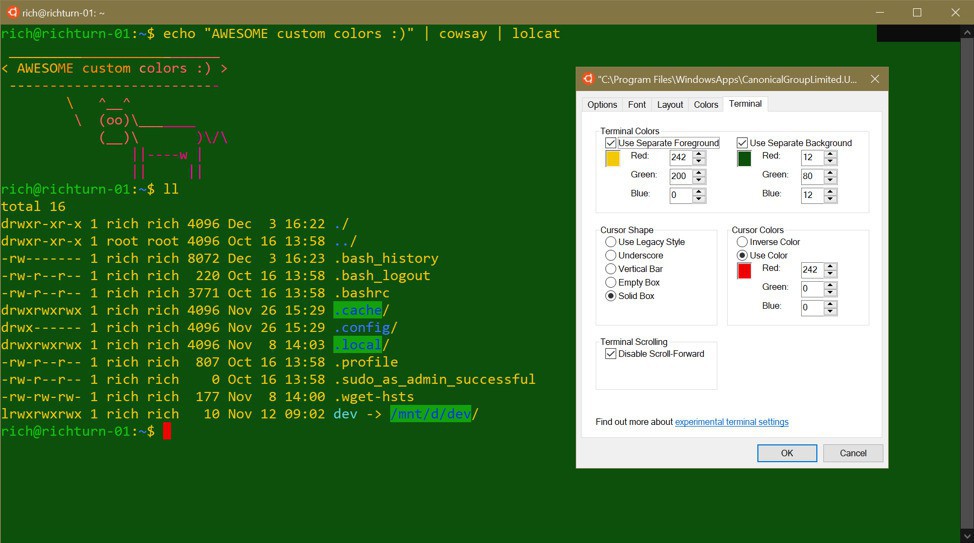Disable the Disable Scroll-Forward checkbox

(x=611, y=354)
